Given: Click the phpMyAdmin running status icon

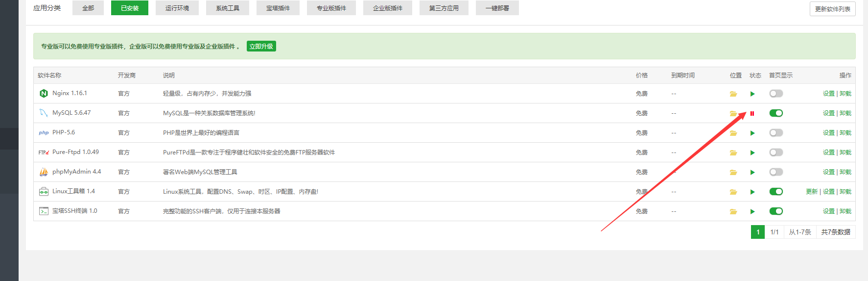Looking at the screenshot, I should tap(752, 172).
